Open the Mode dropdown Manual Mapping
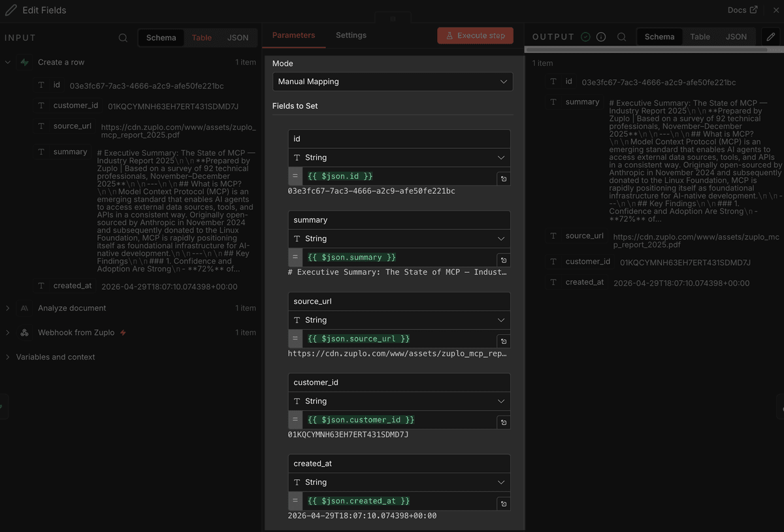 tap(393, 82)
